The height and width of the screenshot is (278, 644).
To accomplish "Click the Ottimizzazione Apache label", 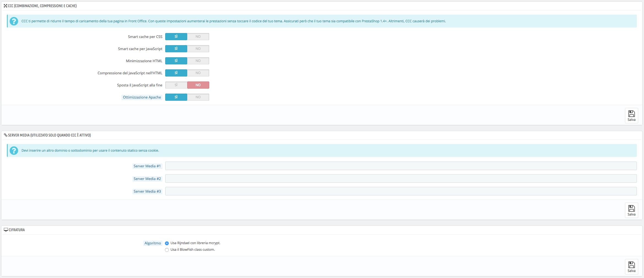I will point(142,97).
